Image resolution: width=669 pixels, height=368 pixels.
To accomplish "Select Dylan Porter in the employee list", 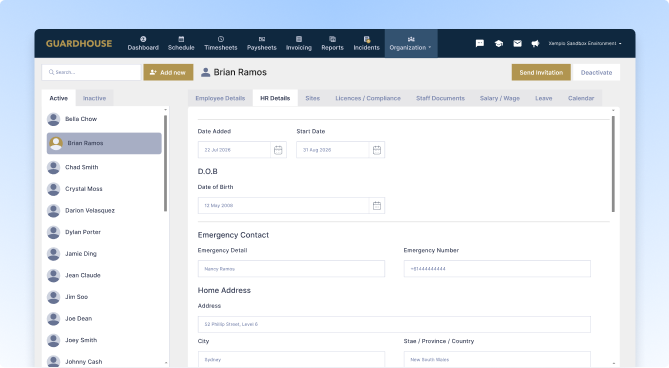I will point(104,232).
